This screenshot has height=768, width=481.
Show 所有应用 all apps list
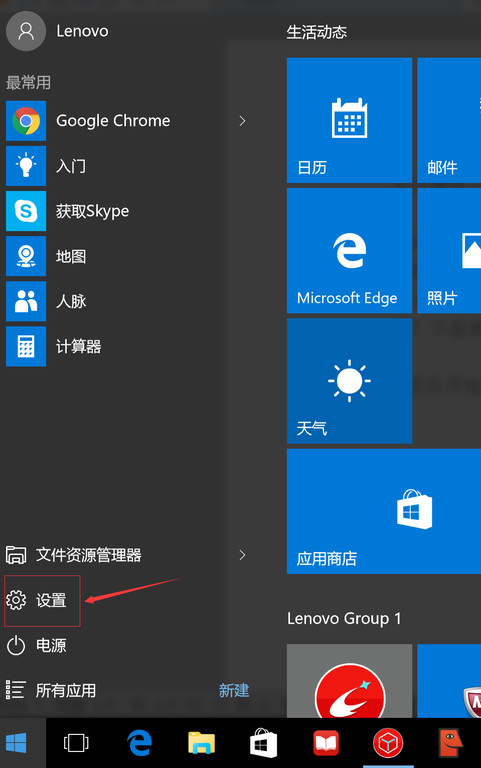tap(51, 691)
